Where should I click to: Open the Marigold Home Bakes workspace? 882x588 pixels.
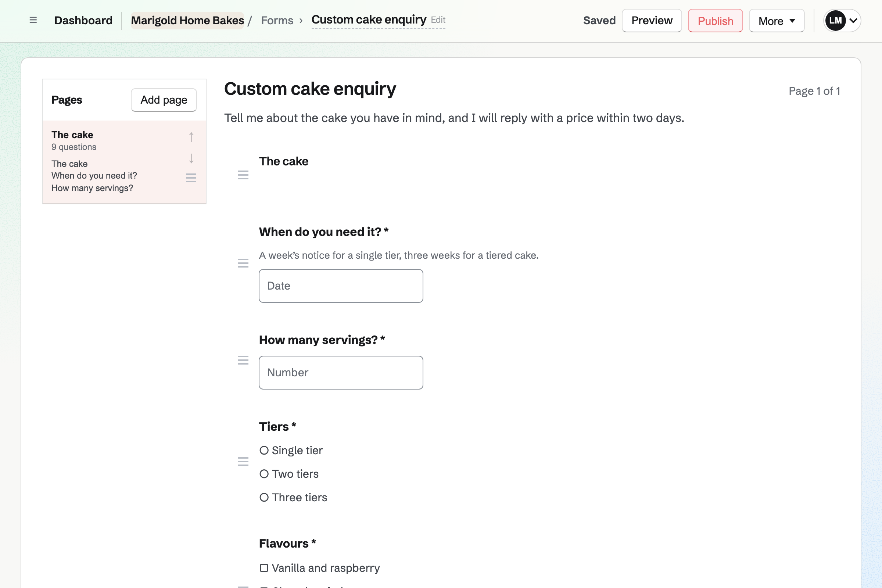[x=187, y=20]
